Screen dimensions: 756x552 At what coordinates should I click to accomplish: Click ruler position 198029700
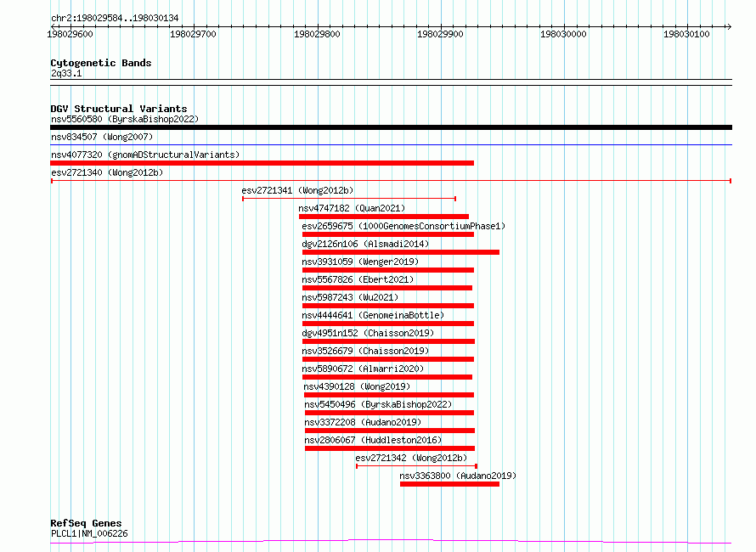point(194,34)
